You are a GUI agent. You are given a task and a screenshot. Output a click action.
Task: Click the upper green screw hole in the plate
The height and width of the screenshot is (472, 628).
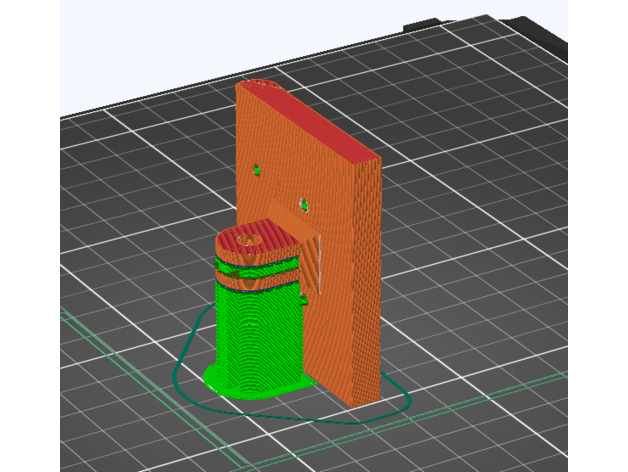point(256,170)
